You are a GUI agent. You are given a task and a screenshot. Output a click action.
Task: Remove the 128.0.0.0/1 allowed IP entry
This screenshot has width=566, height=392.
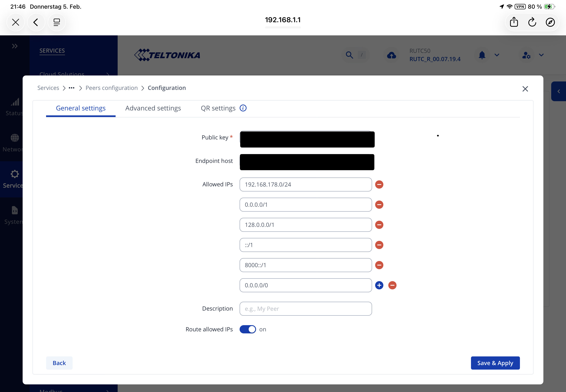pyautogui.click(x=379, y=225)
